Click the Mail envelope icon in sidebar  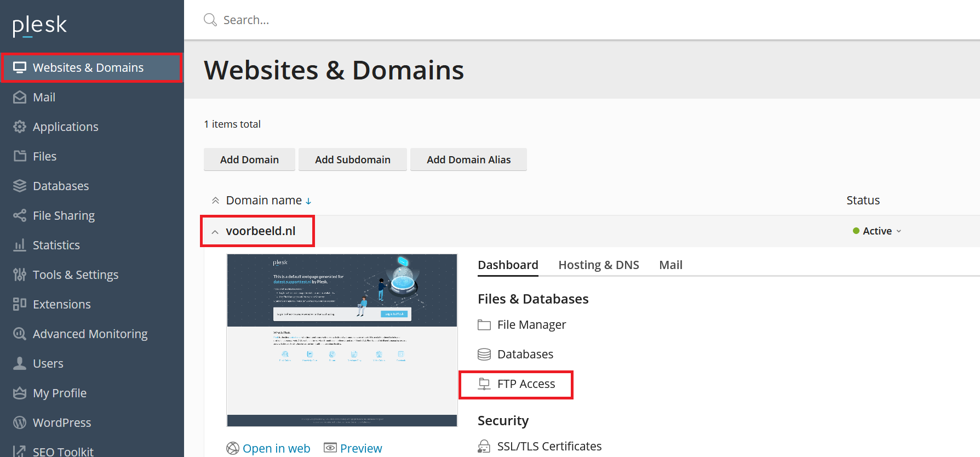(x=20, y=97)
